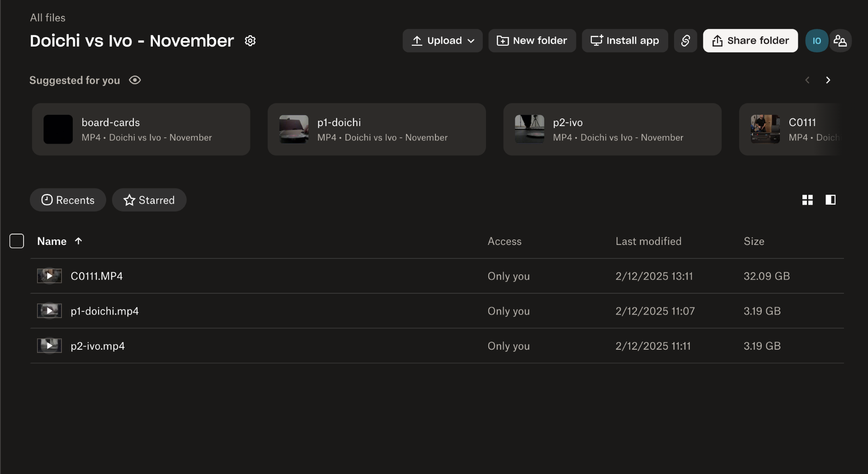Click the Install app button
The height and width of the screenshot is (474, 868).
click(x=624, y=41)
